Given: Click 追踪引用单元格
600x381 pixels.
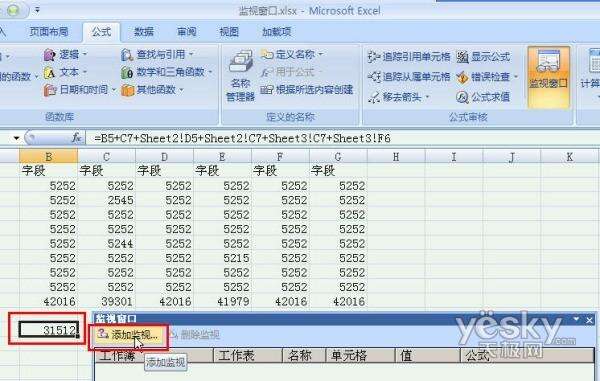Looking at the screenshot, I should tap(409, 57).
